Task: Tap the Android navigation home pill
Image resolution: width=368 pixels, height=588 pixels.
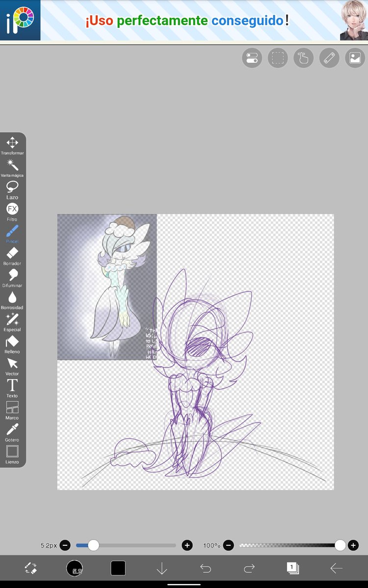Action: coord(184,584)
